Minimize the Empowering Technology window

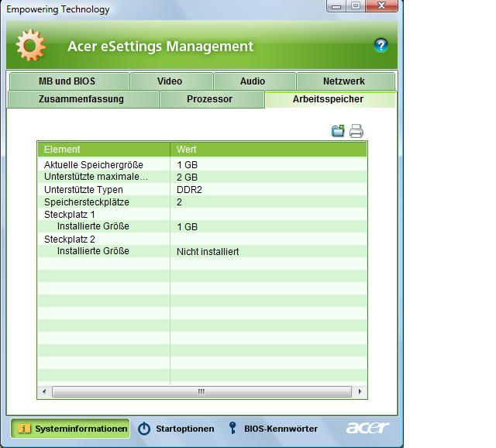[x=336, y=5]
